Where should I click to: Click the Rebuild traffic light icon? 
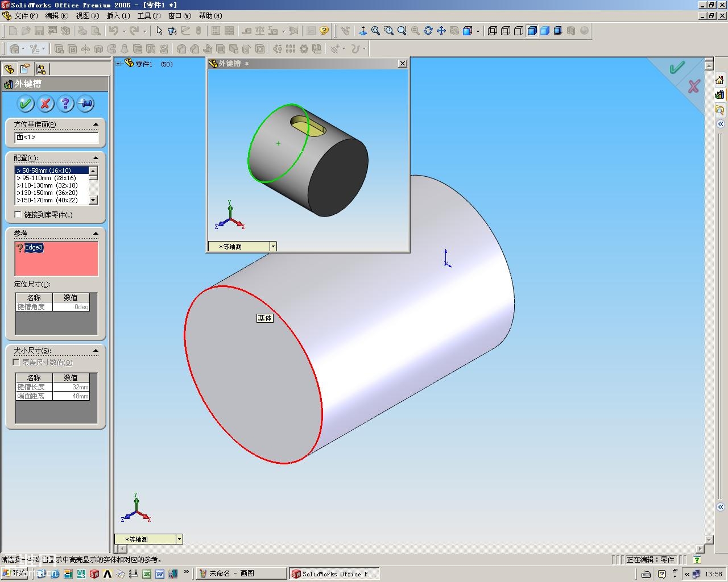198,31
